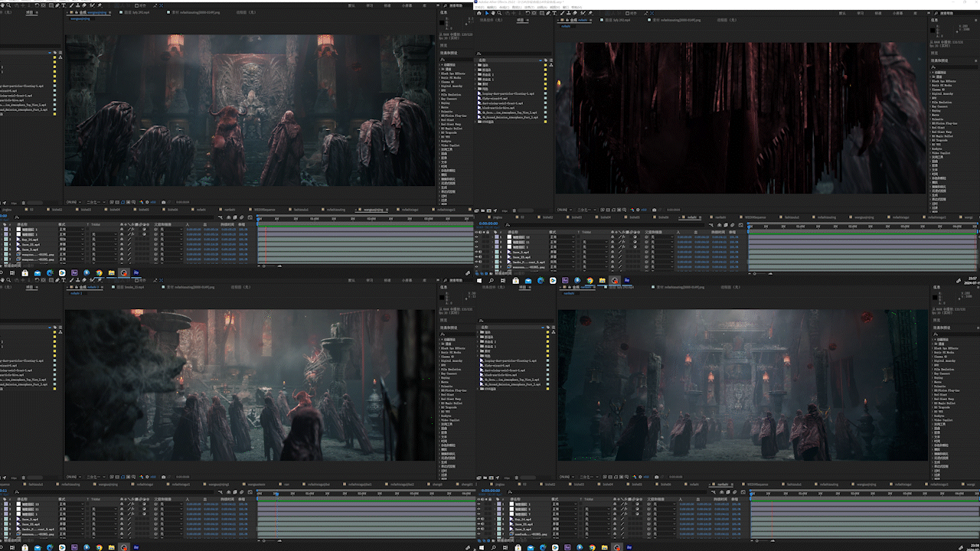Switch to 学习 workspace in nvfashi window
The width and height of the screenshot is (980, 551).
click(x=861, y=13)
